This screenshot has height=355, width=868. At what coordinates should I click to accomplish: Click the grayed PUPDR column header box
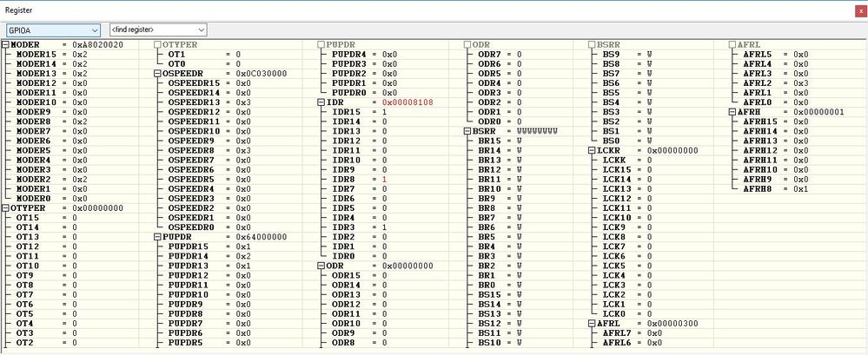point(321,44)
